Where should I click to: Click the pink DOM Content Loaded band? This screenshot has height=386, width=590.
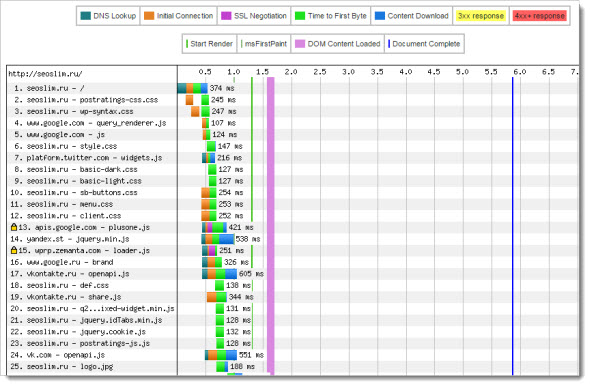[271, 226]
